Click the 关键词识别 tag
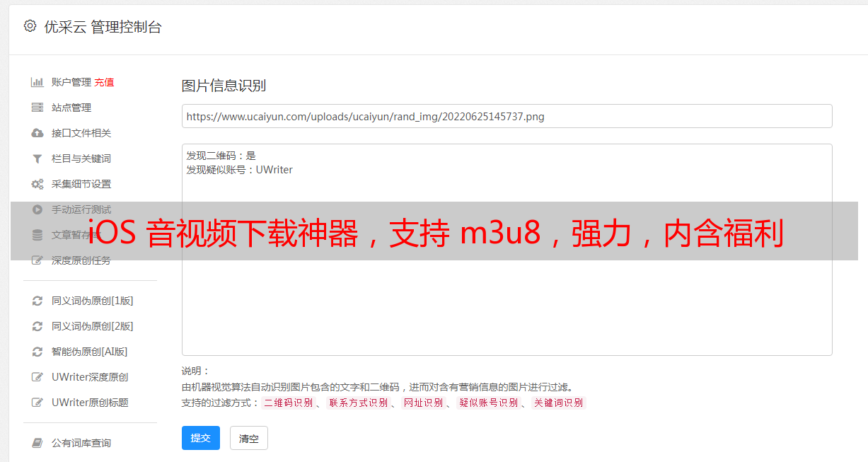The image size is (868, 462). (x=558, y=403)
